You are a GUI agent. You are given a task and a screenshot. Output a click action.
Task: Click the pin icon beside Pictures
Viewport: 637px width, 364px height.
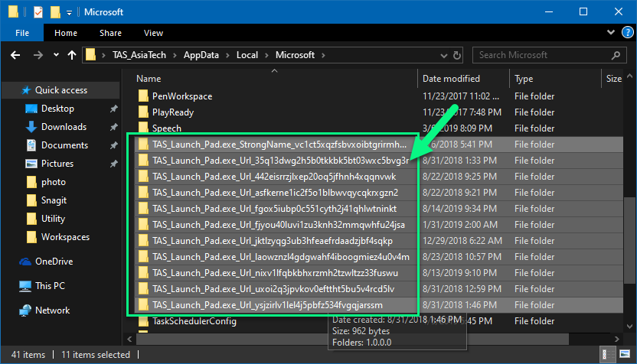tap(114, 164)
